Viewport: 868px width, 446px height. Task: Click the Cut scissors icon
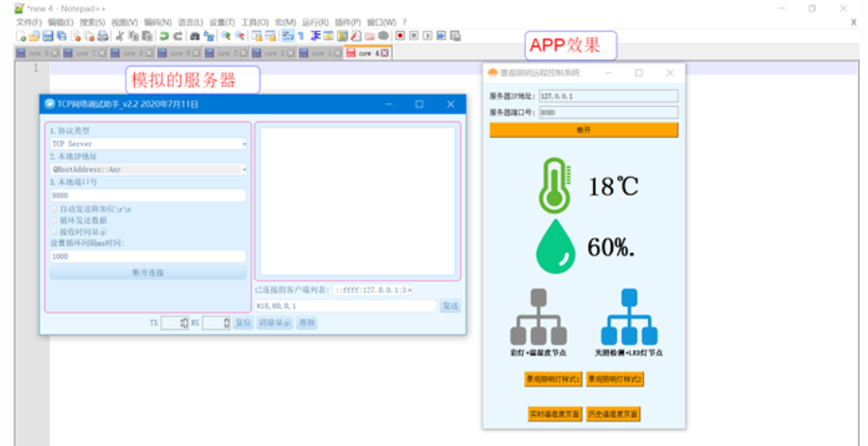point(120,36)
